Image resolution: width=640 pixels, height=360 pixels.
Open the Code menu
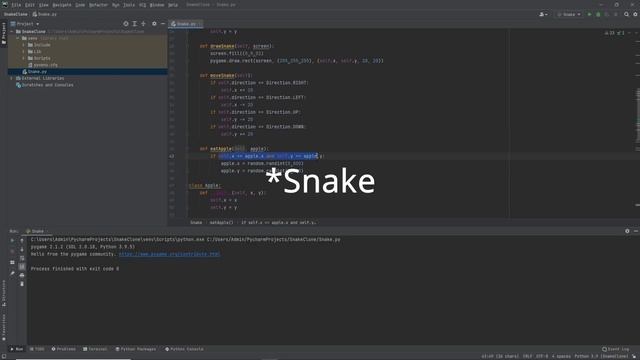[x=80, y=5]
